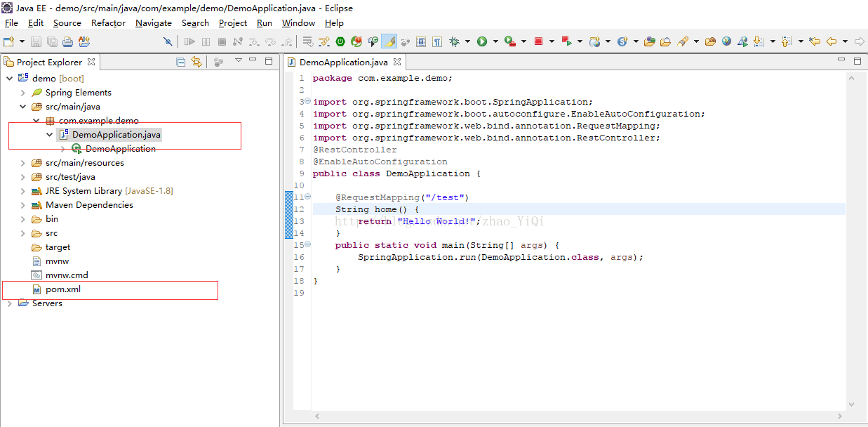Image resolution: width=868 pixels, height=427 pixels.
Task: Click the Run Last Tool icon
Action: click(x=510, y=41)
